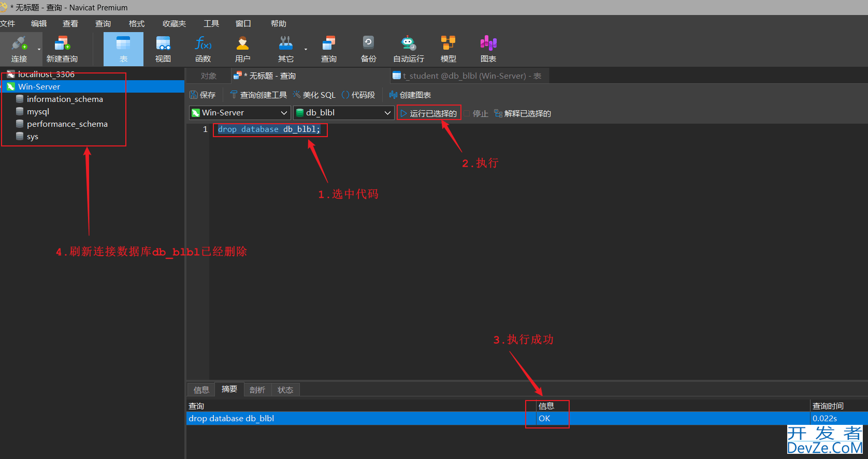The width and height of the screenshot is (868, 459).
Task: Click line number 1 in editor gutter
Action: pyautogui.click(x=205, y=129)
